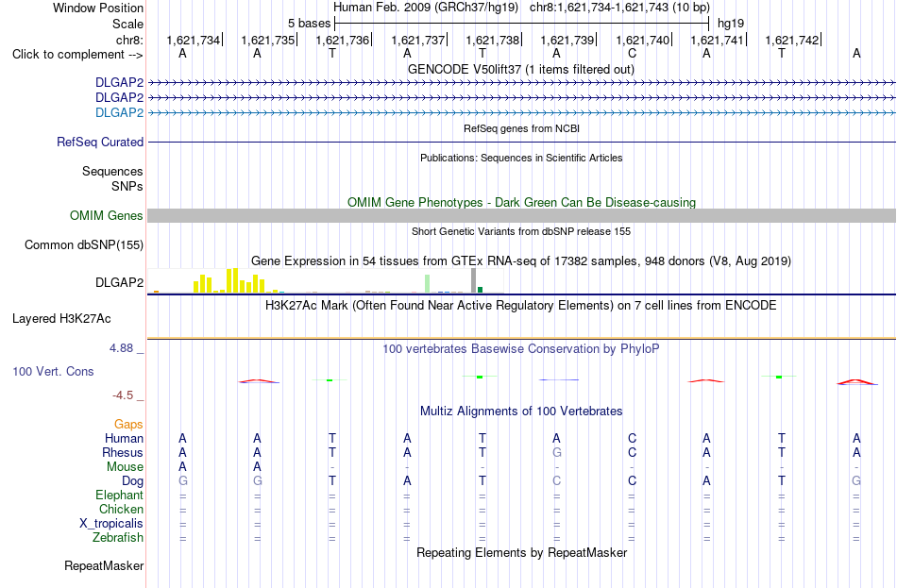Image resolution: width=897 pixels, height=588 pixels.
Task: Click the gray G in the Rhesus row
Action: point(557,452)
